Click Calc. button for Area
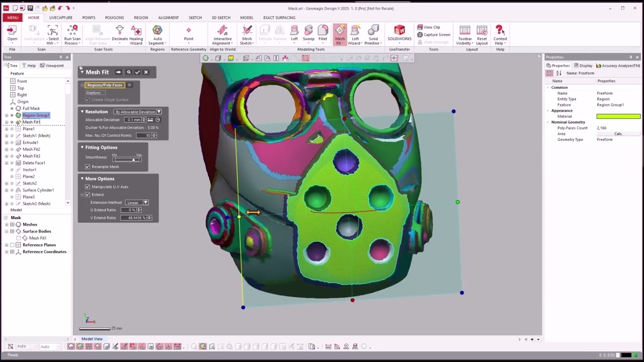Image resolution: width=644 pixels, height=362 pixels. pos(618,134)
